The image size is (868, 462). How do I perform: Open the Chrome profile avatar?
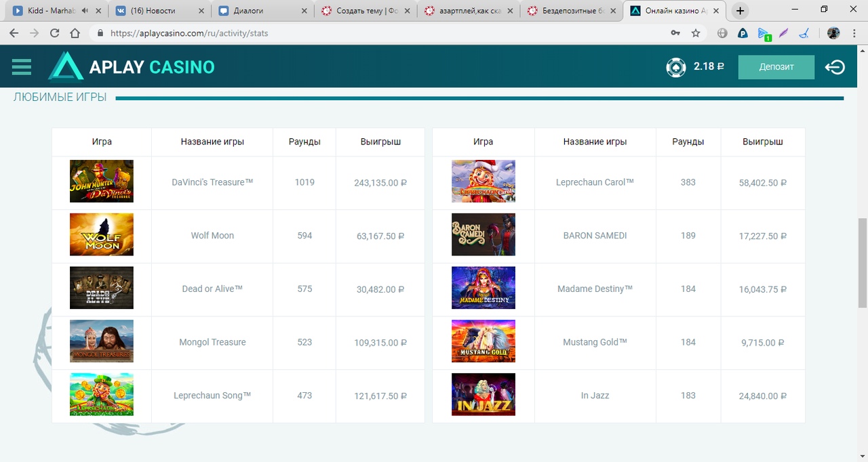(833, 33)
